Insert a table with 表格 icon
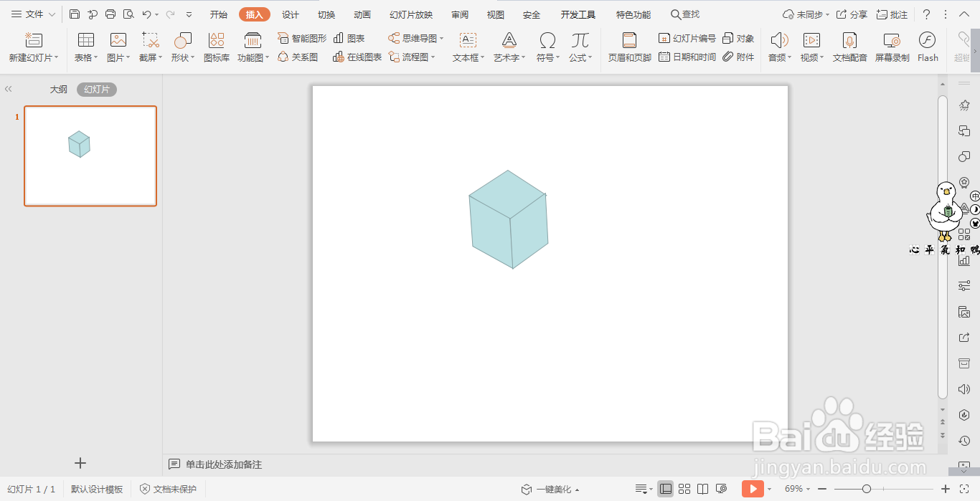The image size is (980, 501). (86, 47)
